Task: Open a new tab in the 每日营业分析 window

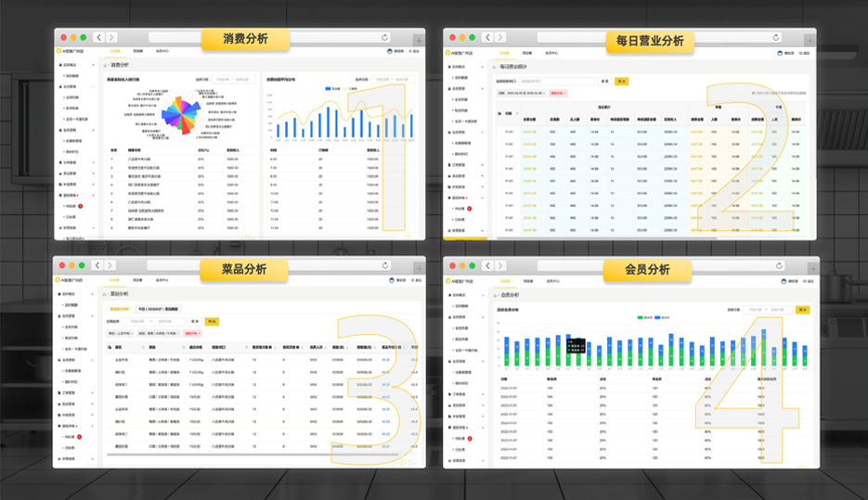Action: pyautogui.click(x=809, y=40)
